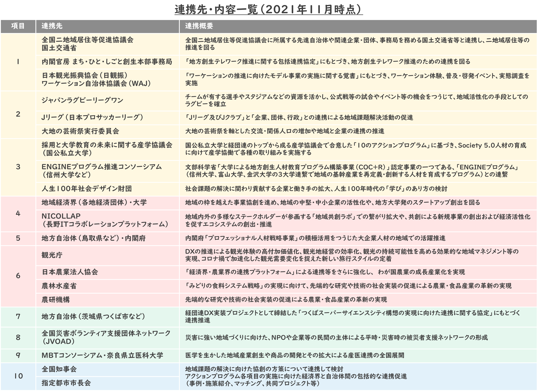Click the 農研機構 entry
The height and width of the screenshot is (392, 538).
pyautogui.click(x=56, y=300)
